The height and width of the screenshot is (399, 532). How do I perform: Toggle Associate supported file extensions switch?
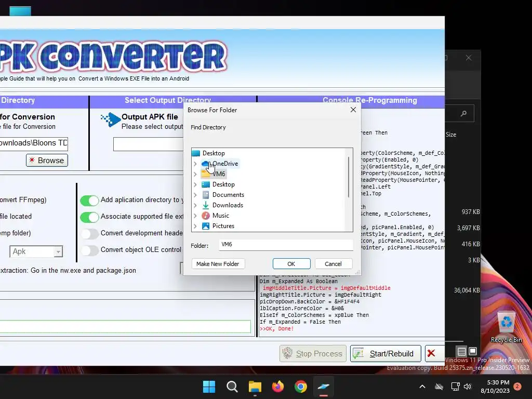pos(89,217)
